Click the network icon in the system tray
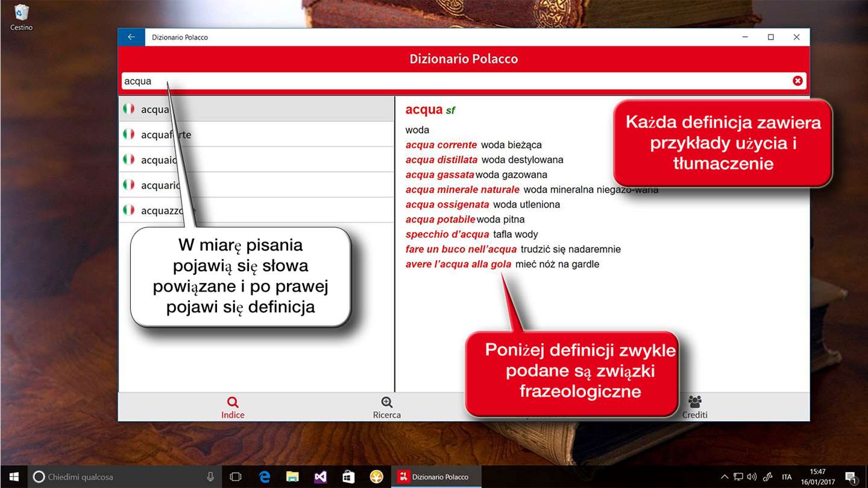The height and width of the screenshot is (488, 868). 738,477
